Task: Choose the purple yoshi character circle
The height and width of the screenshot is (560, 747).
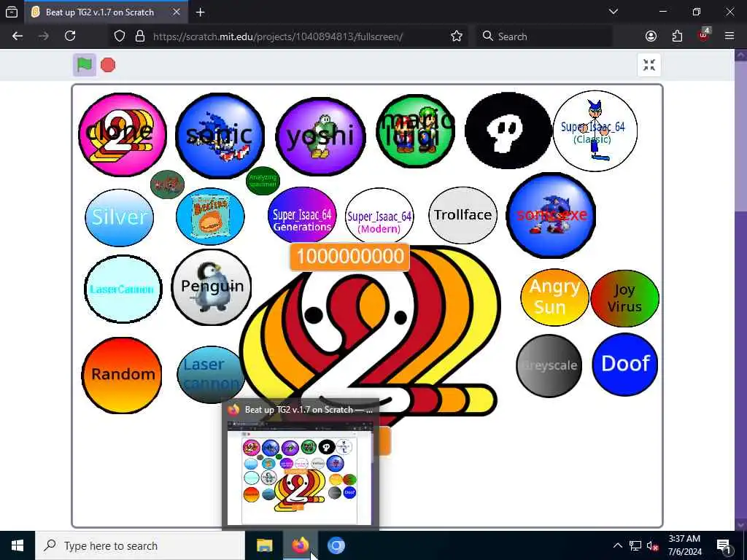Action: [321, 136]
